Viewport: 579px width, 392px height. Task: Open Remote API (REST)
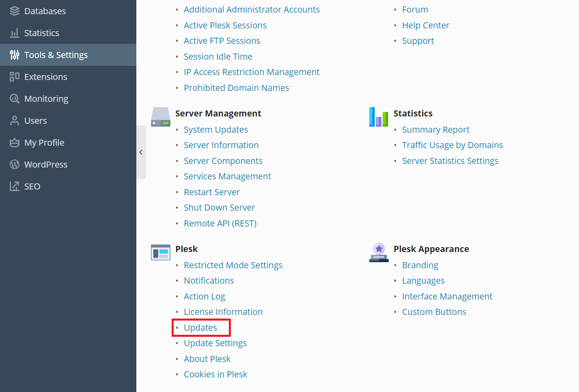(x=220, y=223)
